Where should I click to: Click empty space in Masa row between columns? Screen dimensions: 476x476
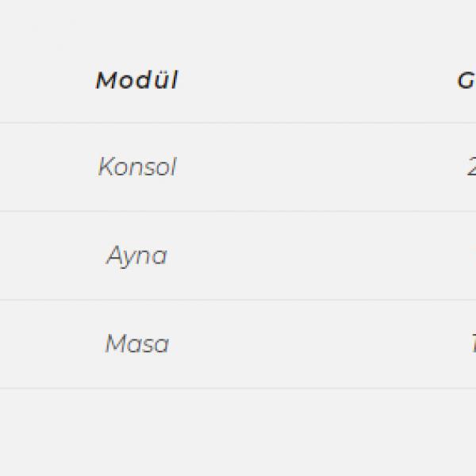tap(319, 344)
